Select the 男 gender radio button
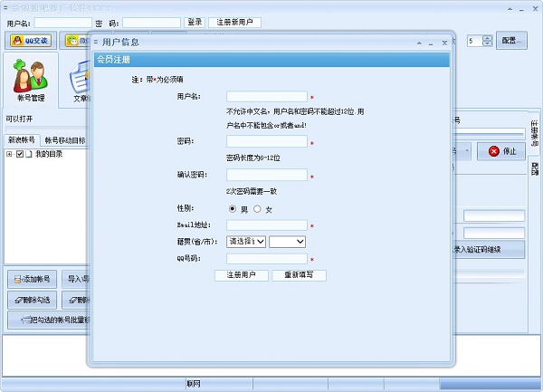Image resolution: width=543 pixels, height=392 pixels. [232, 209]
